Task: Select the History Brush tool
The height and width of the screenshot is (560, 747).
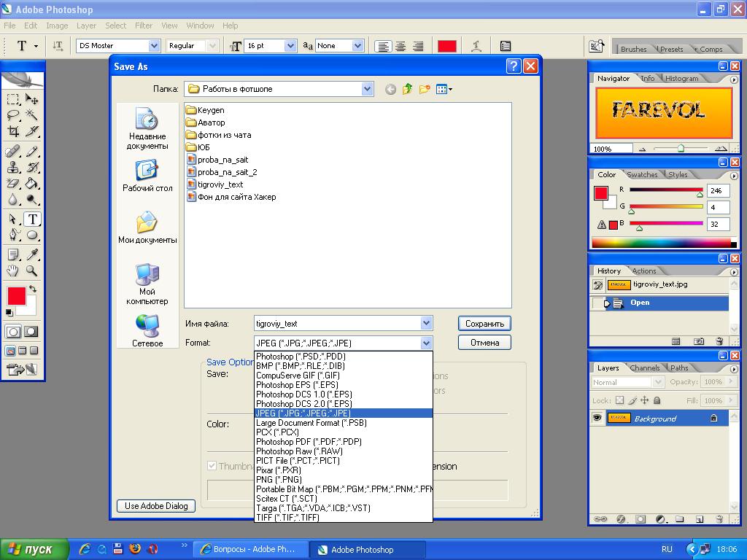Action: pos(32,167)
